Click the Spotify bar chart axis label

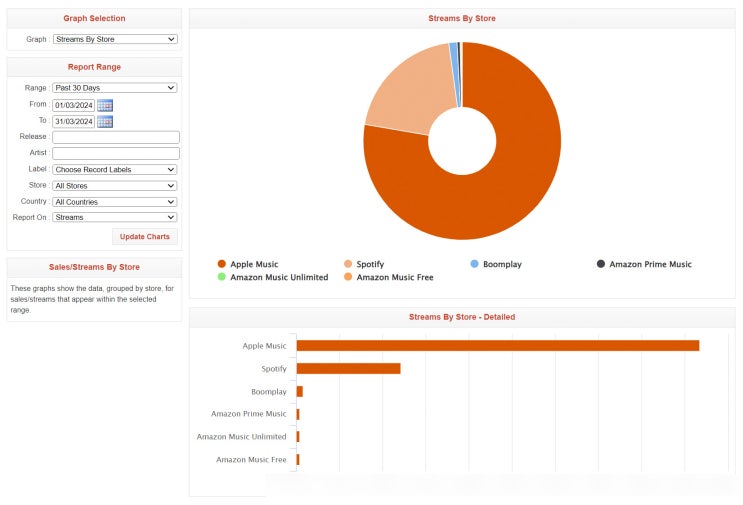(274, 369)
